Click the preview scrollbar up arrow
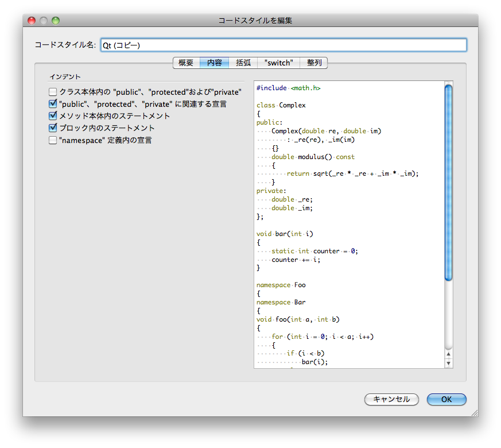This screenshot has width=501, height=448. coord(448,355)
